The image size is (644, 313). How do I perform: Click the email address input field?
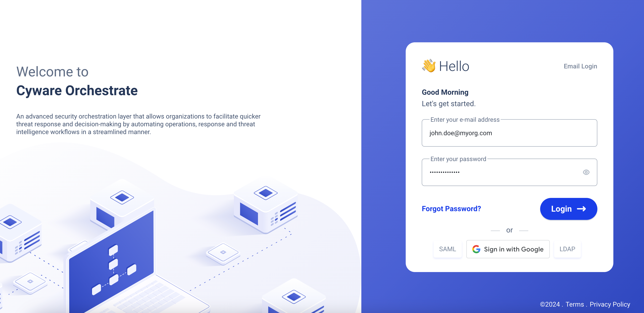click(509, 133)
